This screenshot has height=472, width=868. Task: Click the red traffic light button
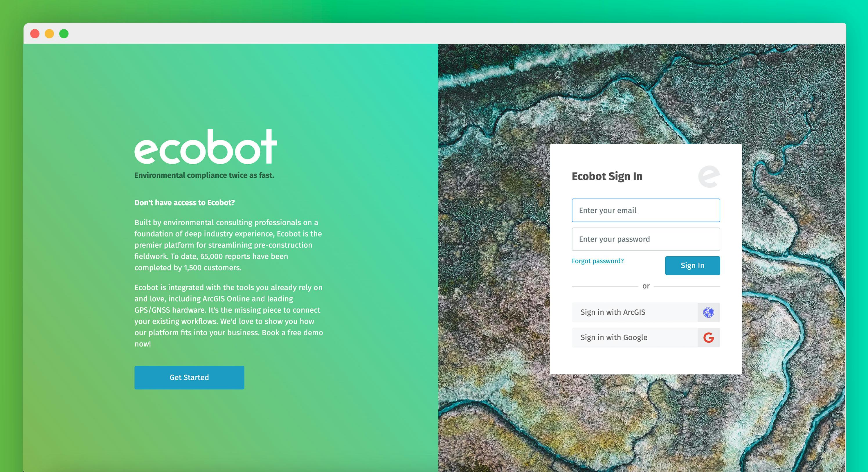pos(35,34)
